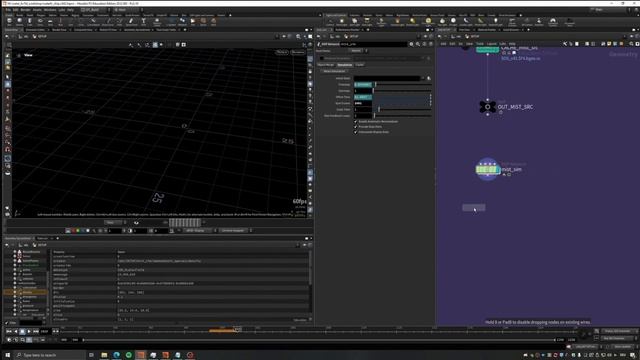Select the Torus shelf tool

tap(40, 22)
